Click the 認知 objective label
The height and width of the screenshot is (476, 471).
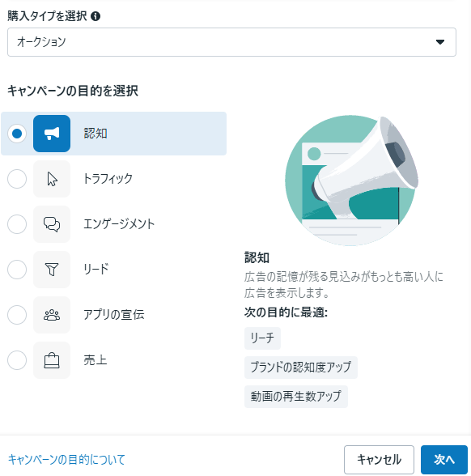[95, 134]
